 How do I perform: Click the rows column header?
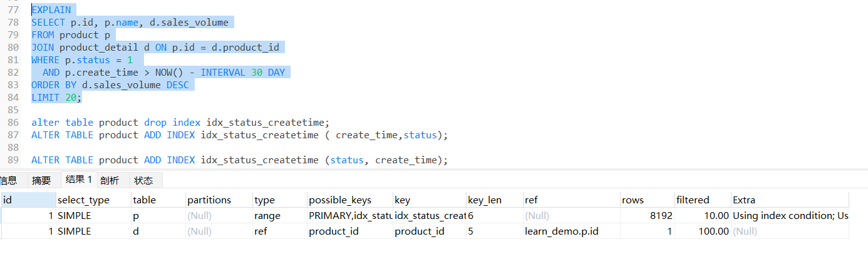tap(647, 200)
